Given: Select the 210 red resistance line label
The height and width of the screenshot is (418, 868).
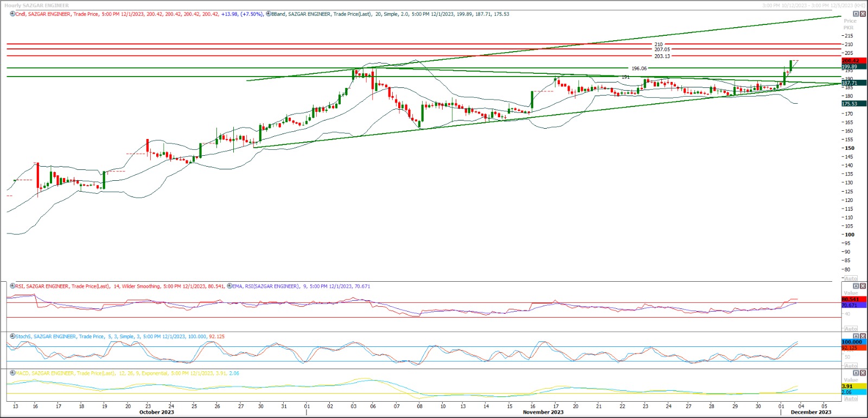Looking at the screenshot, I should [658, 45].
